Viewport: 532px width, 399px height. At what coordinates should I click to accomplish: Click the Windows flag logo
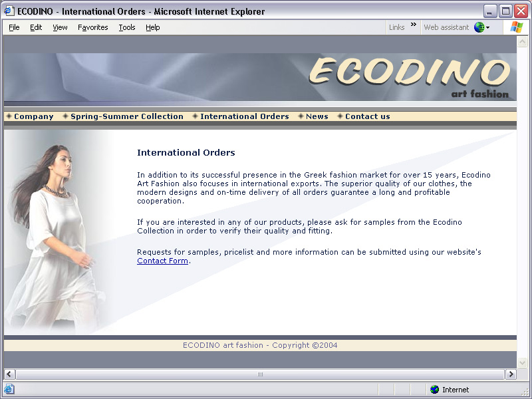(x=517, y=27)
